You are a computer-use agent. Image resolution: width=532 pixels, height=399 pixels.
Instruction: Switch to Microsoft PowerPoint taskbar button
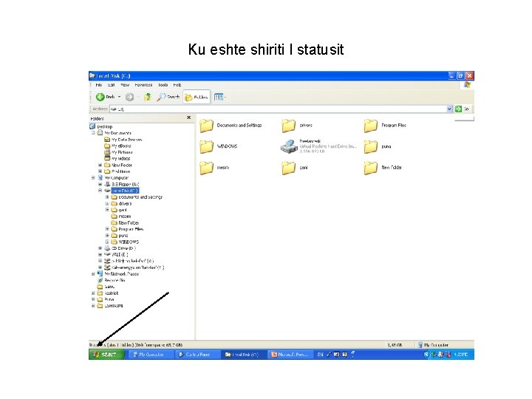[290, 355]
